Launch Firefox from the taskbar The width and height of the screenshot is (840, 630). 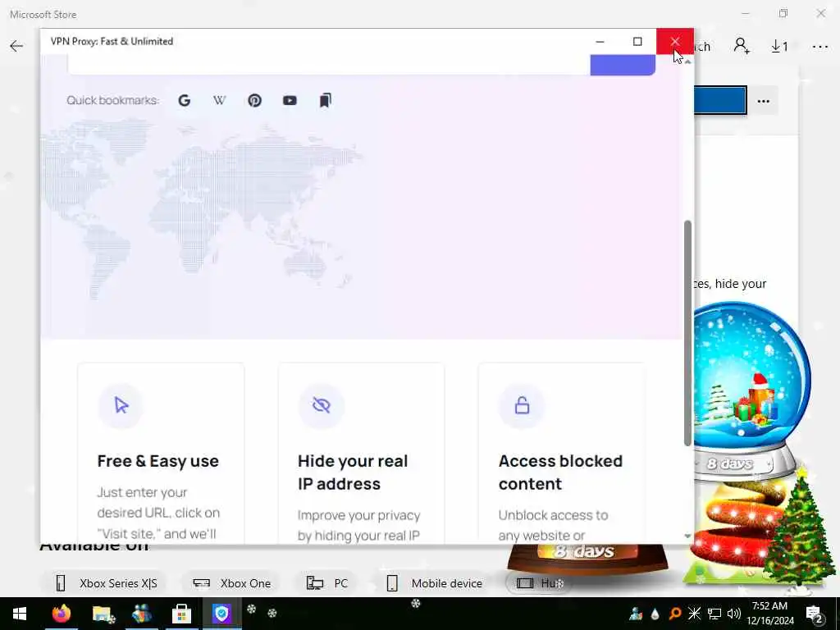pos(62,614)
